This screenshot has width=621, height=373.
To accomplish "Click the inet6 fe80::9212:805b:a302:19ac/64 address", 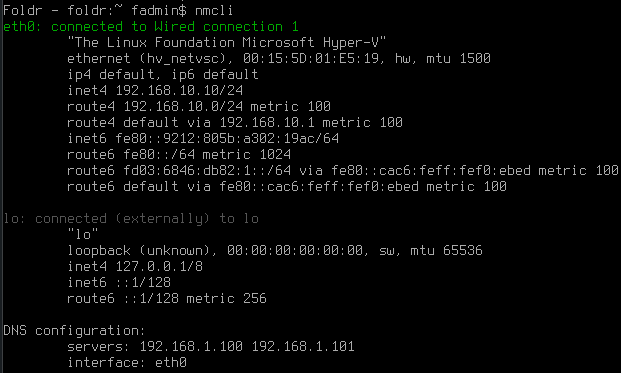I will (203, 139).
